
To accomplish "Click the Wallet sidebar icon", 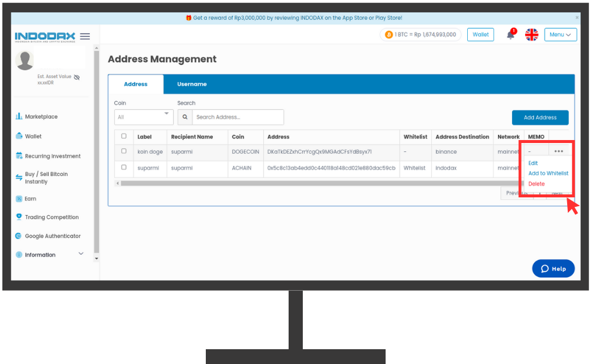I will [x=19, y=136].
